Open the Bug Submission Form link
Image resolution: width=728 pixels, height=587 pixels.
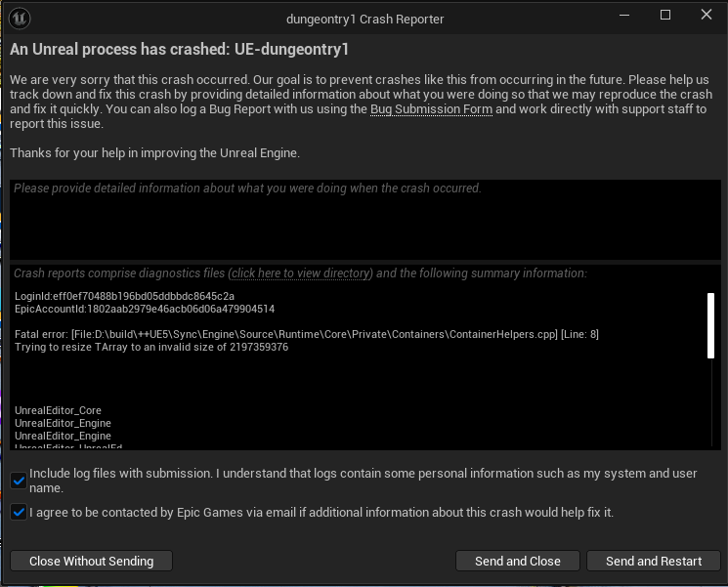point(430,109)
